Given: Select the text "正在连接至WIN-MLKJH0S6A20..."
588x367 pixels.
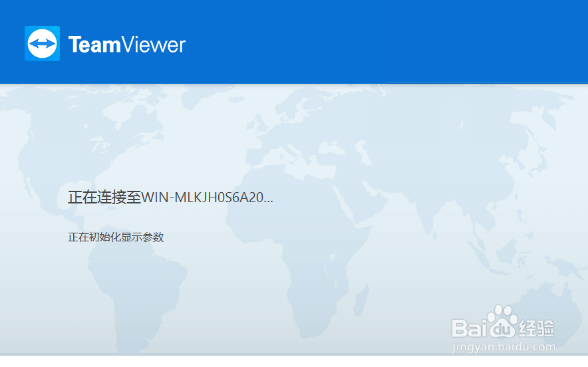Looking at the screenshot, I should 171,197.
